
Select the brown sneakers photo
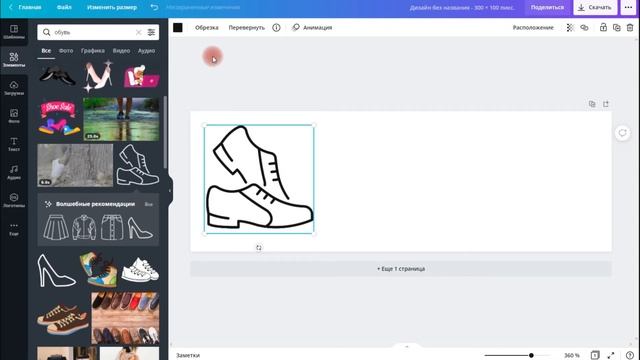point(63,319)
